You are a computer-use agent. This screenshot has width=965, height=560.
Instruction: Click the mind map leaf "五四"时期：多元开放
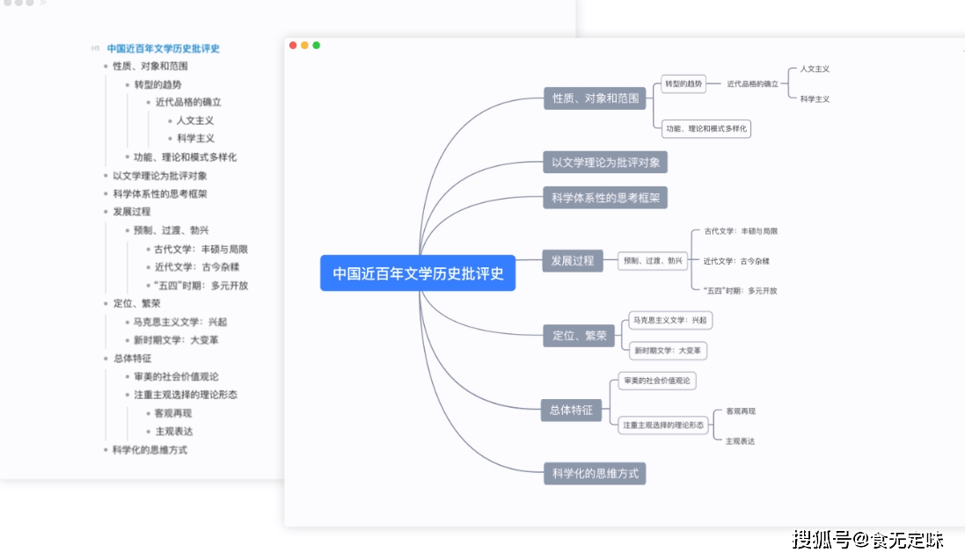point(741,291)
